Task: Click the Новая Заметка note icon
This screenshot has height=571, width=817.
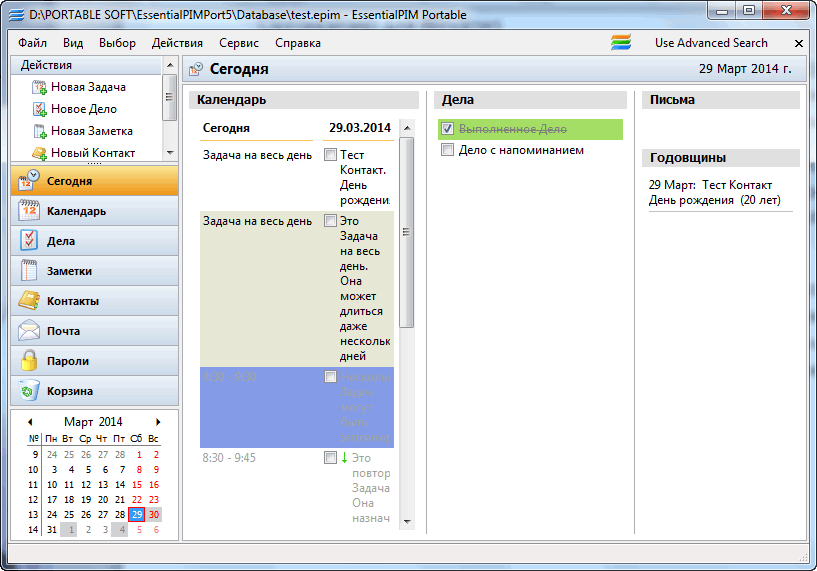Action: 40,131
